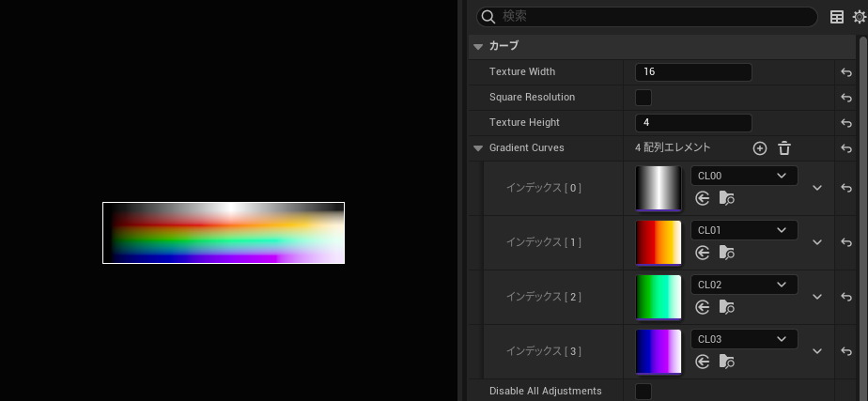Click the CL03 purple gradient thumbnail
The image size is (868, 401).
658,351
